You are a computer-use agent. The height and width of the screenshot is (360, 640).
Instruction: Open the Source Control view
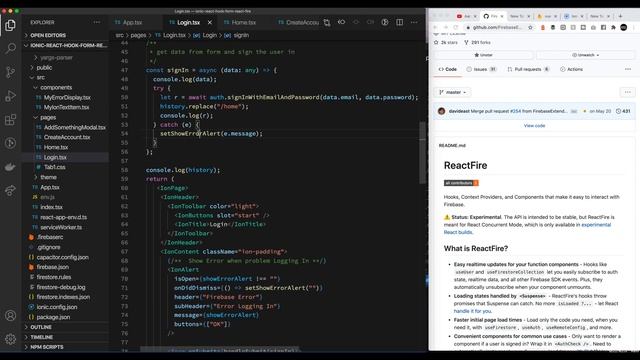(x=10, y=72)
